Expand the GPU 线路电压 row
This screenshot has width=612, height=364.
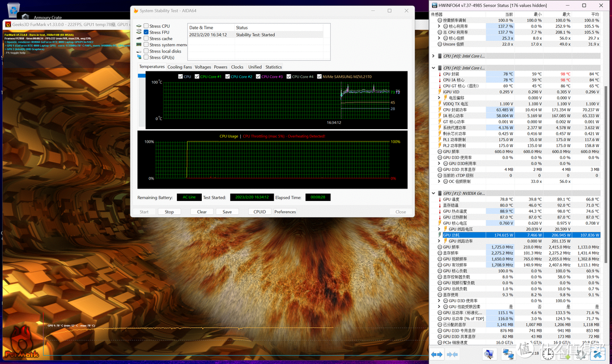point(439,229)
